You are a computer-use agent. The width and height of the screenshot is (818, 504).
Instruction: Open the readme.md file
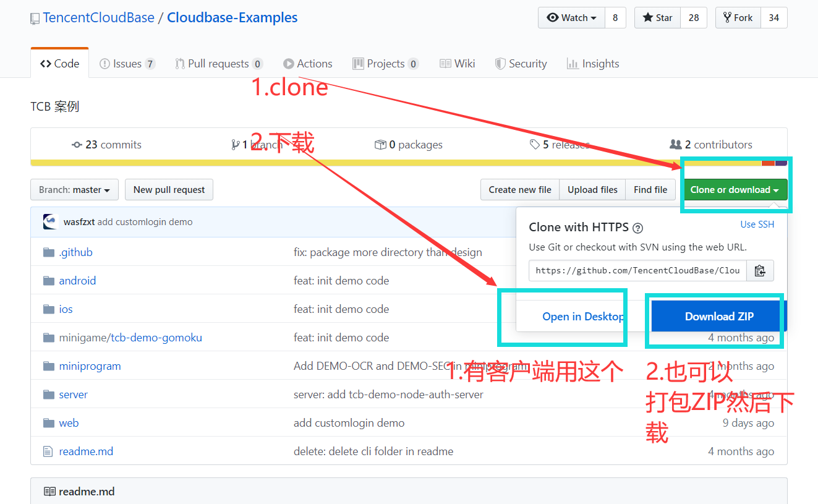[86, 451]
